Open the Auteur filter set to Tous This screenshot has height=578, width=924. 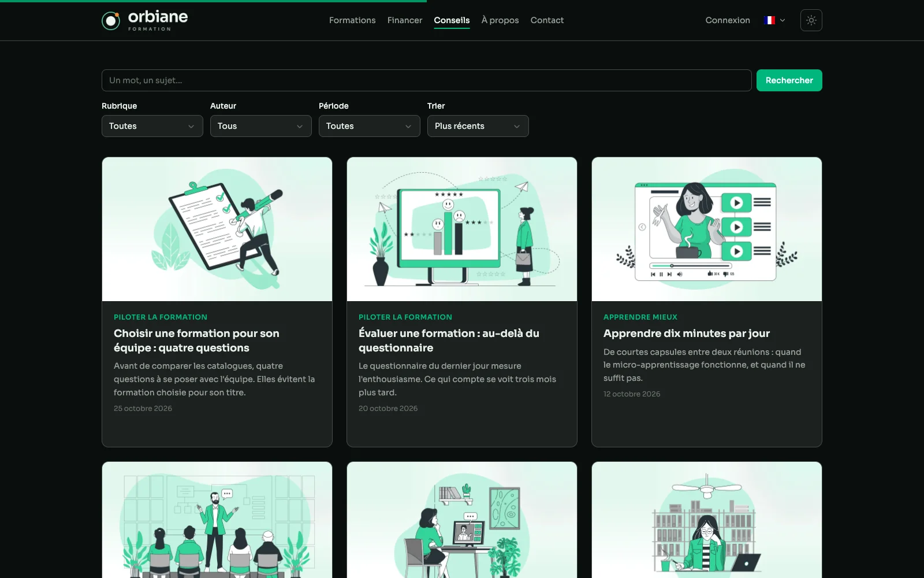(261, 126)
